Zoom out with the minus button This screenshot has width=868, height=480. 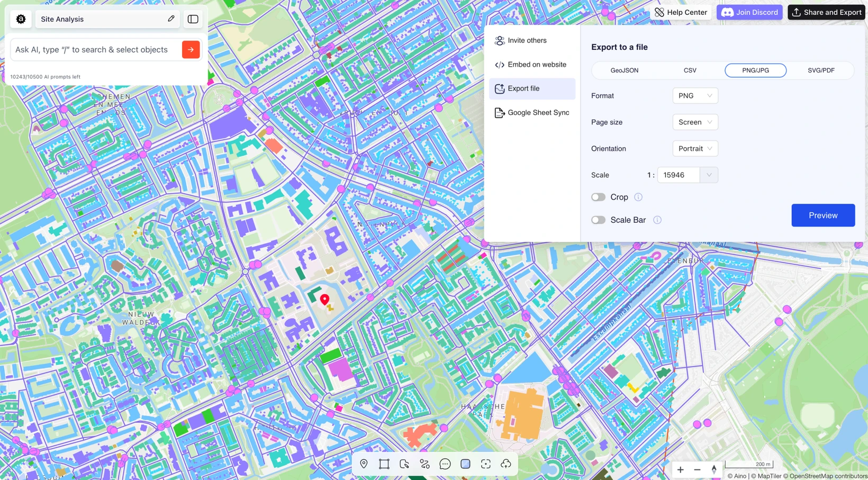click(x=697, y=469)
